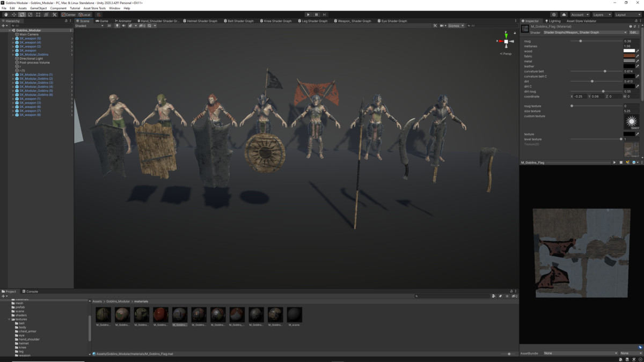
Task: Select the Hand tool in the toolbar
Action: pos(6,14)
